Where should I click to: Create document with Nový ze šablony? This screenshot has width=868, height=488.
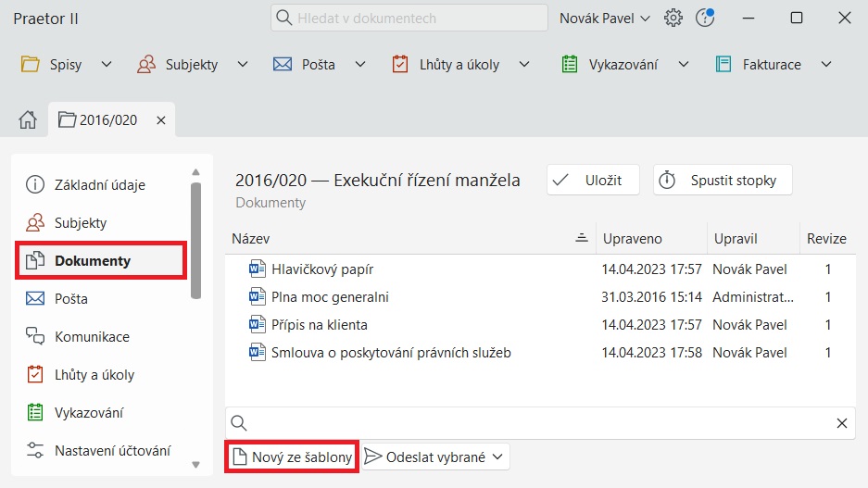[x=292, y=457]
